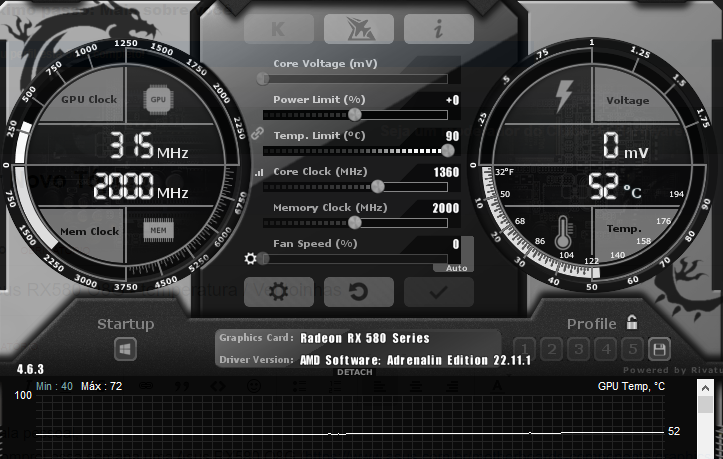Click the monitor graph scroll up arrow
Screen dimensions: 723x459
coord(705,388)
